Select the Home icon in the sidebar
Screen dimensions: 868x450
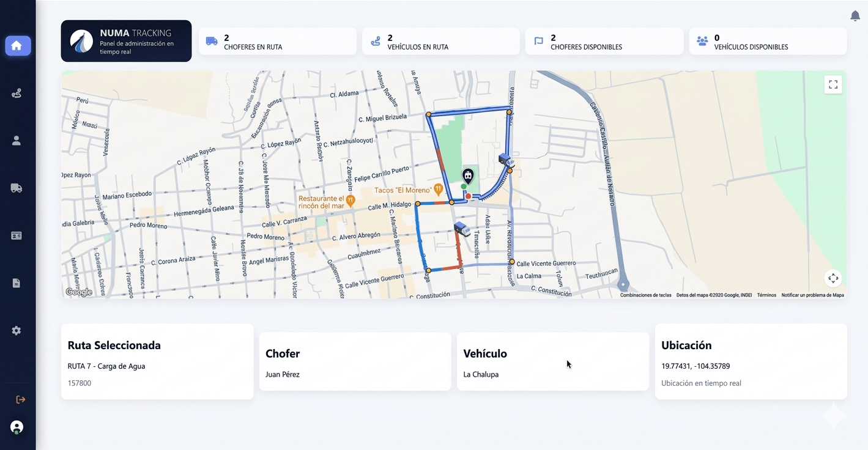pos(18,45)
